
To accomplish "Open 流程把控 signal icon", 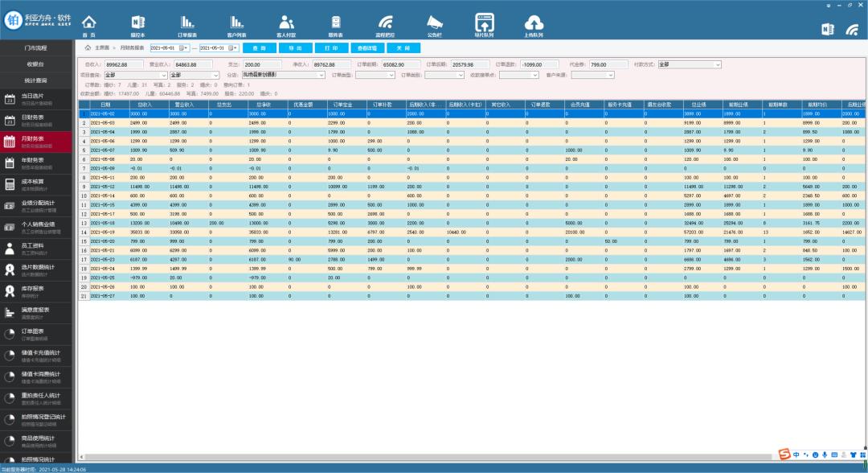I will click(x=385, y=25).
